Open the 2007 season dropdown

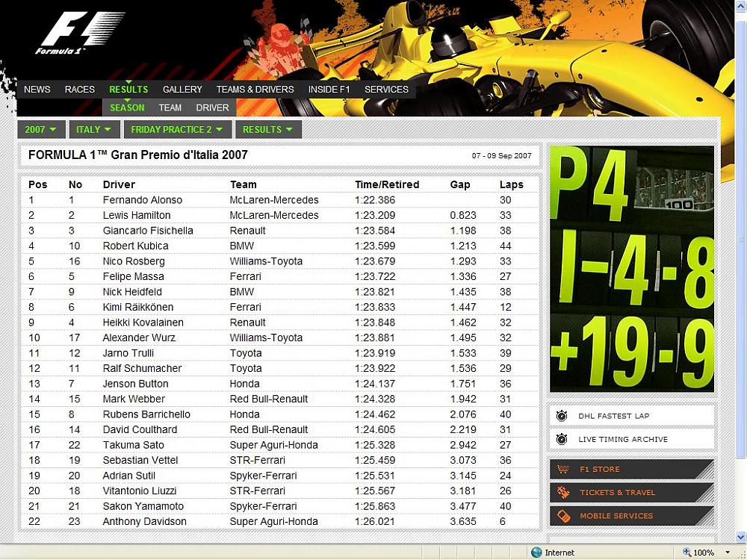tap(41, 129)
